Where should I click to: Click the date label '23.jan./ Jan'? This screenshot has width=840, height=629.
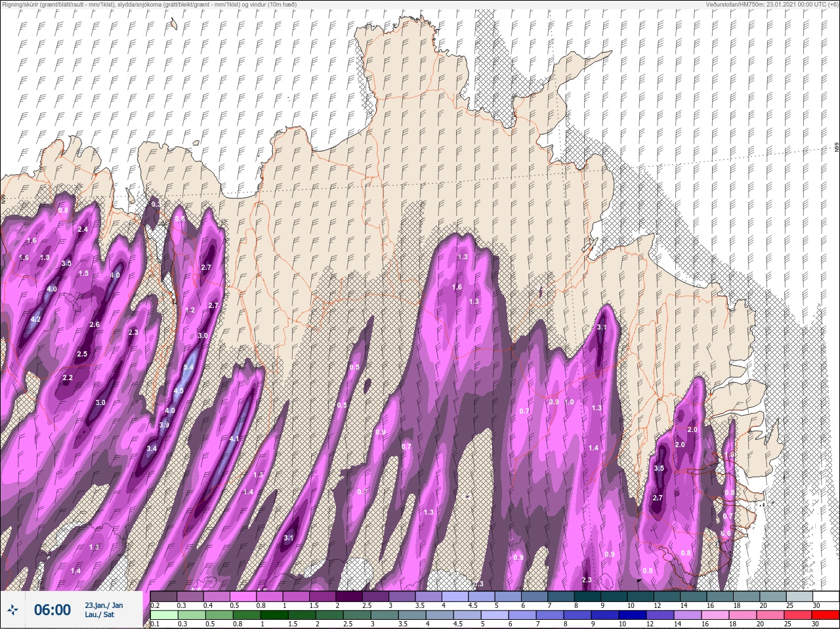click(x=104, y=605)
